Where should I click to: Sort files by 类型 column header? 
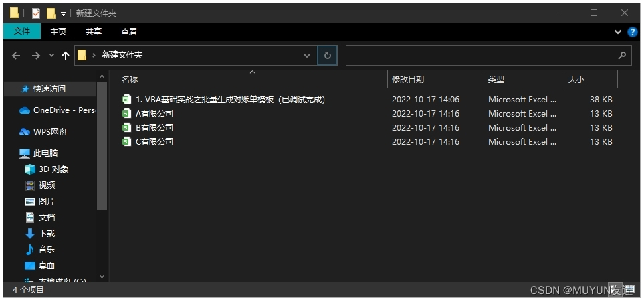coord(496,80)
